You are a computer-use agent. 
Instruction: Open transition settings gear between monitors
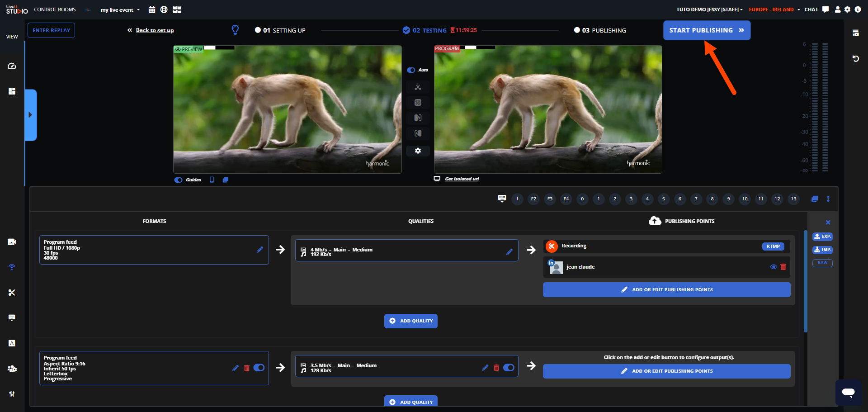click(x=418, y=151)
